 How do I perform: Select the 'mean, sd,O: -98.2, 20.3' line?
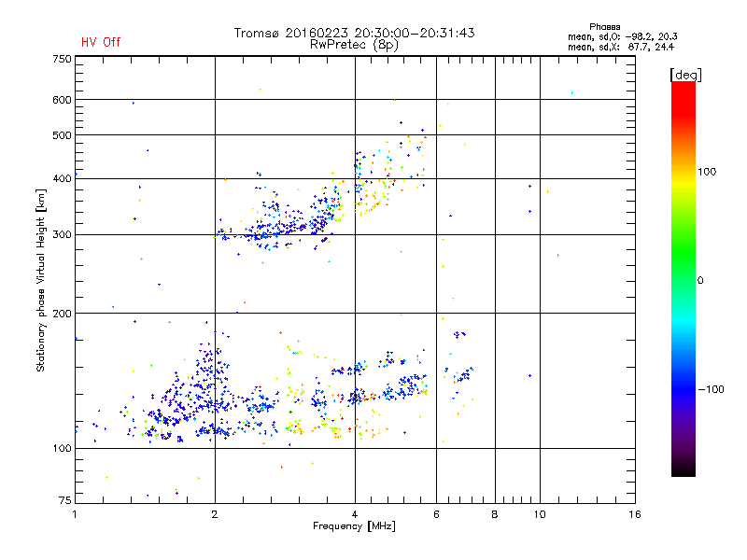click(622, 36)
